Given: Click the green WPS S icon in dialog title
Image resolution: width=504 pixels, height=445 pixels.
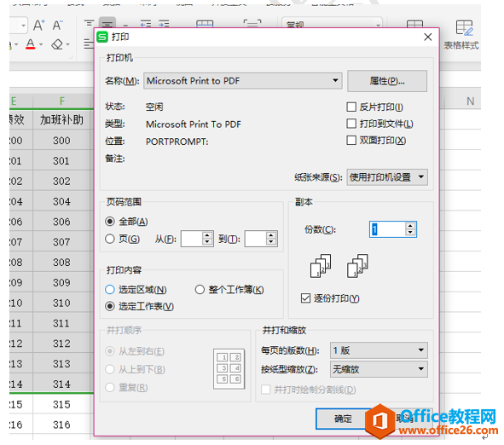Looking at the screenshot, I should tap(102, 37).
